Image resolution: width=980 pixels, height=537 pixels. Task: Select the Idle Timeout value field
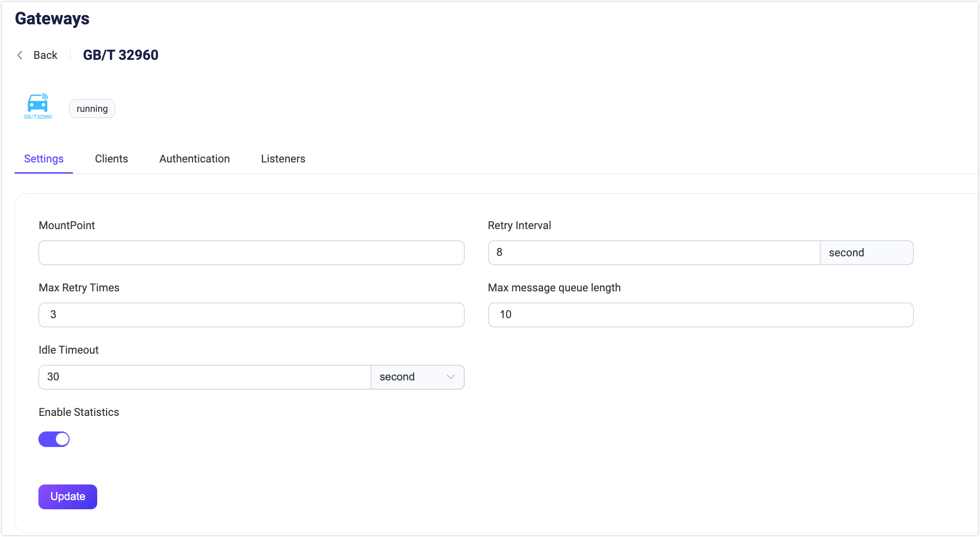pos(204,377)
